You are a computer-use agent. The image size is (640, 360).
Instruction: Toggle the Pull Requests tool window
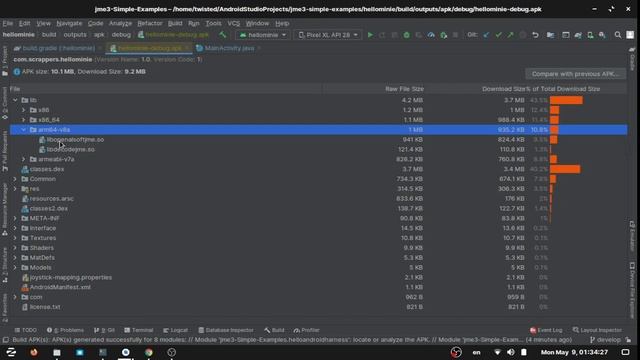pyautogui.click(x=5, y=151)
